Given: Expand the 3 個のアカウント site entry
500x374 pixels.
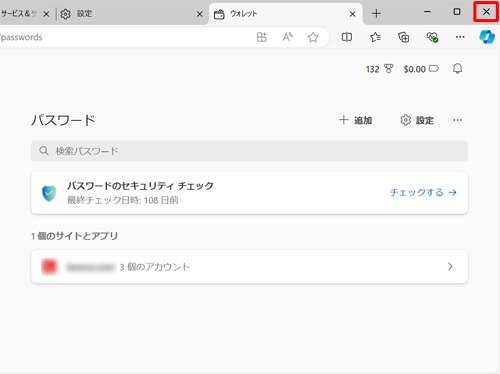Looking at the screenshot, I should [249, 267].
